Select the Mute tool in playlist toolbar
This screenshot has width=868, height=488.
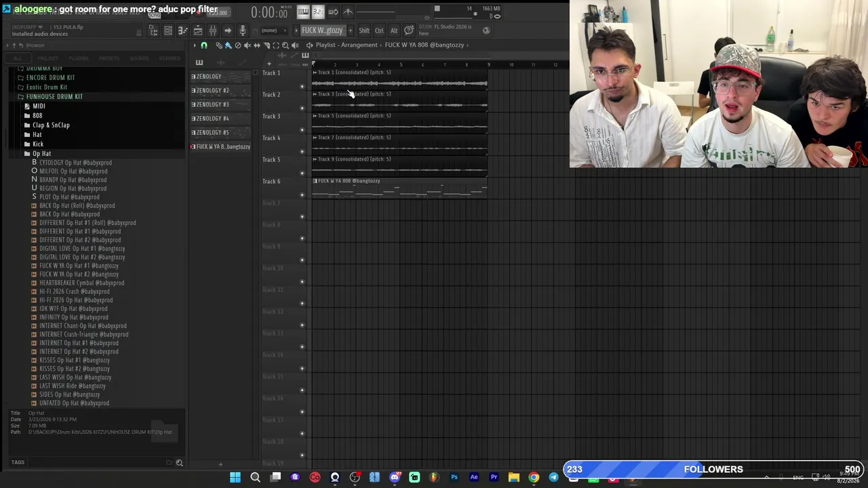[247, 45]
